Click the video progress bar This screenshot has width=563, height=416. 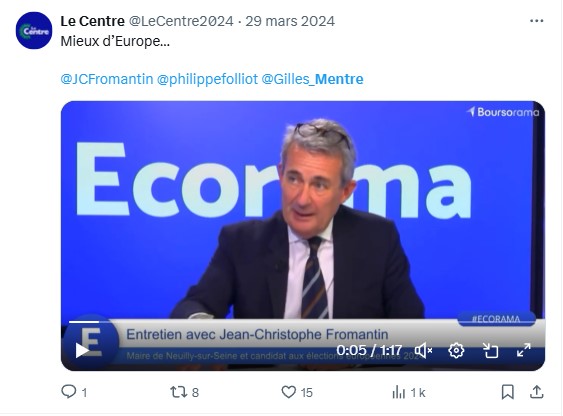[x=303, y=322]
